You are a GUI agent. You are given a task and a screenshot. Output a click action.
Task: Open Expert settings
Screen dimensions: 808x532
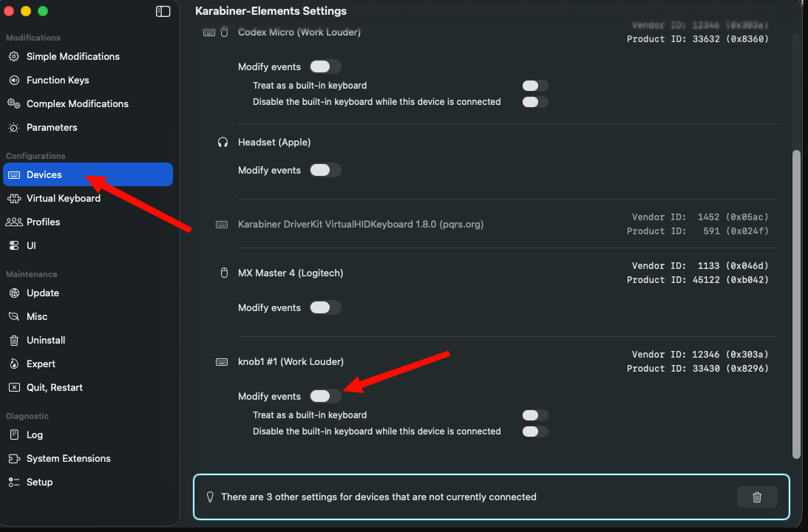click(88, 364)
